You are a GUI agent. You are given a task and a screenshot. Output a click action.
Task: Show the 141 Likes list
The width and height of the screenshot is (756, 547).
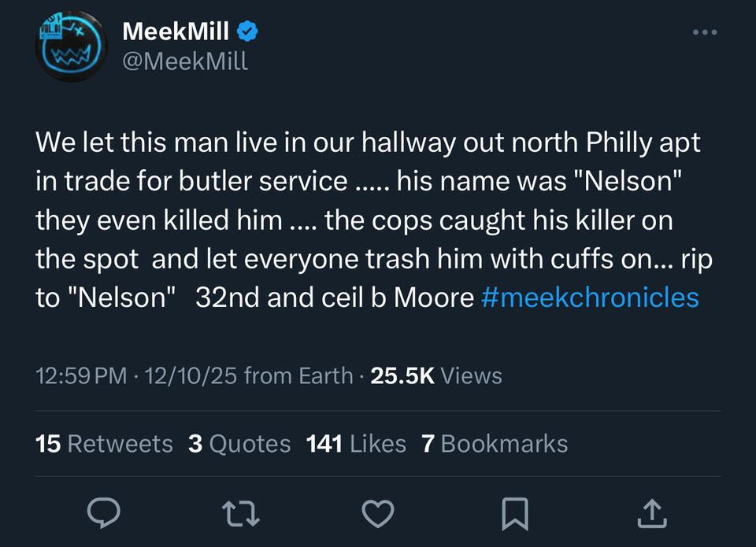pos(356,444)
